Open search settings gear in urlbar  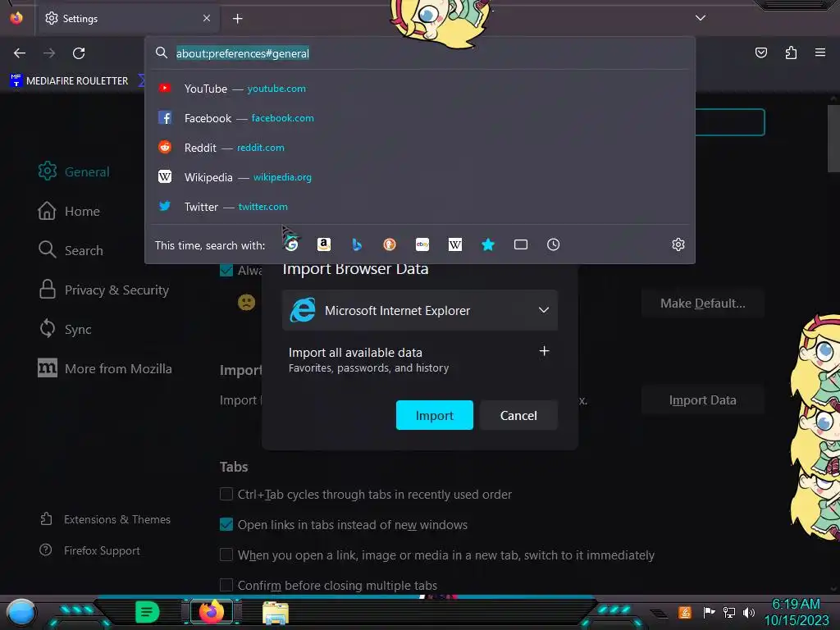pyautogui.click(x=678, y=244)
